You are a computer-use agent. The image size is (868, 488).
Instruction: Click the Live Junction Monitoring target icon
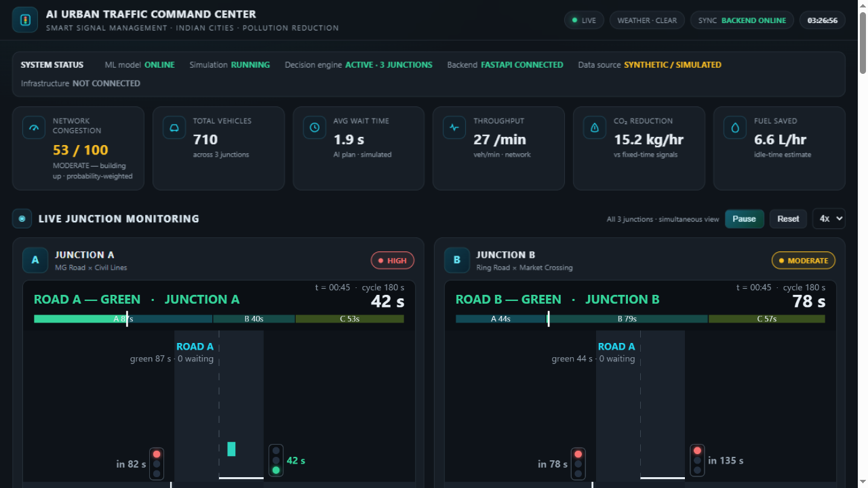[22, 219]
